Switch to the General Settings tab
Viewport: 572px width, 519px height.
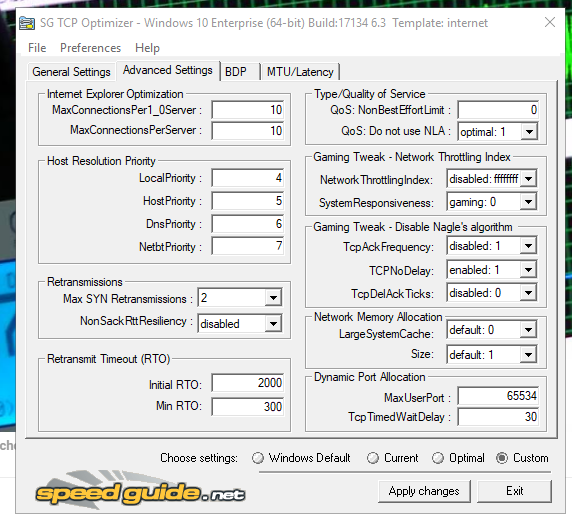coord(72,72)
